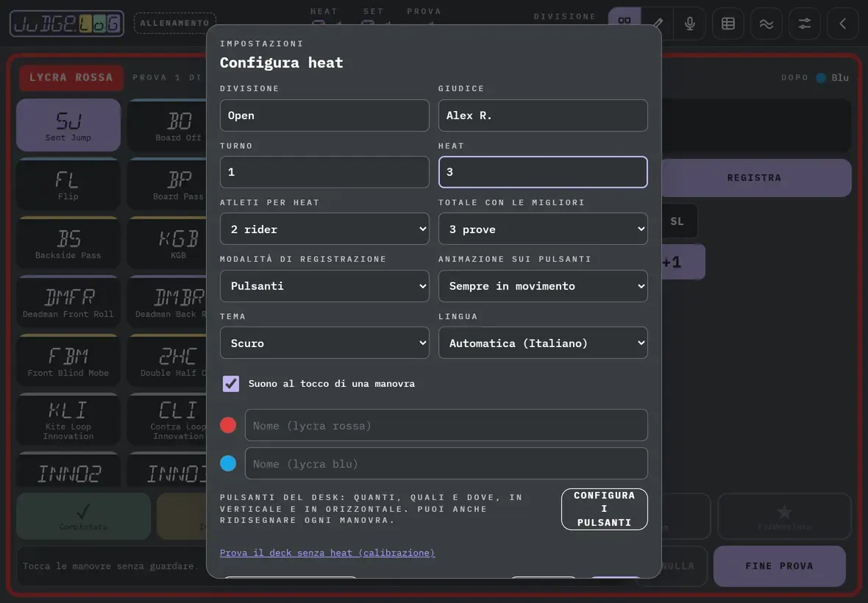The width and height of the screenshot is (868, 603).
Task: Click the JudgeLog logo
Action: coord(66,24)
